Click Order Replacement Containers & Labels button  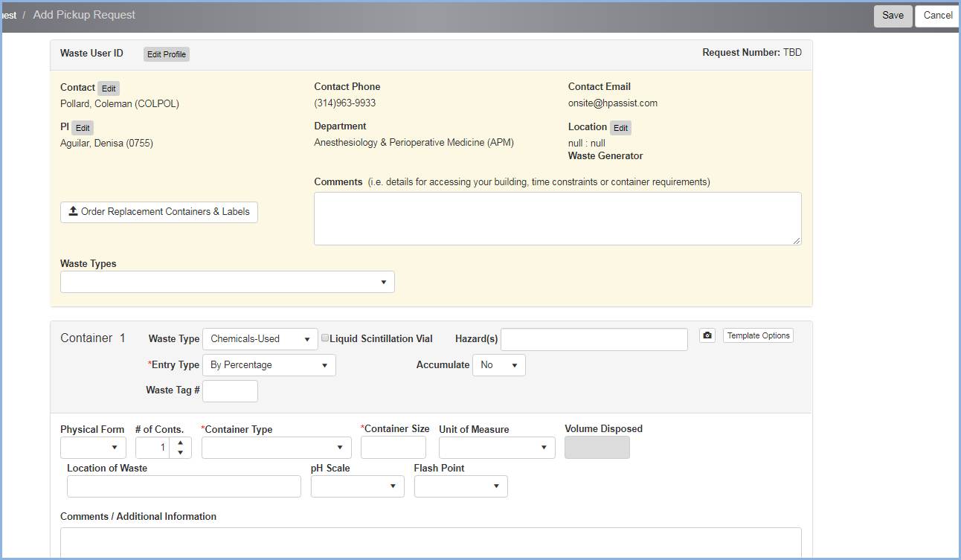pos(159,212)
